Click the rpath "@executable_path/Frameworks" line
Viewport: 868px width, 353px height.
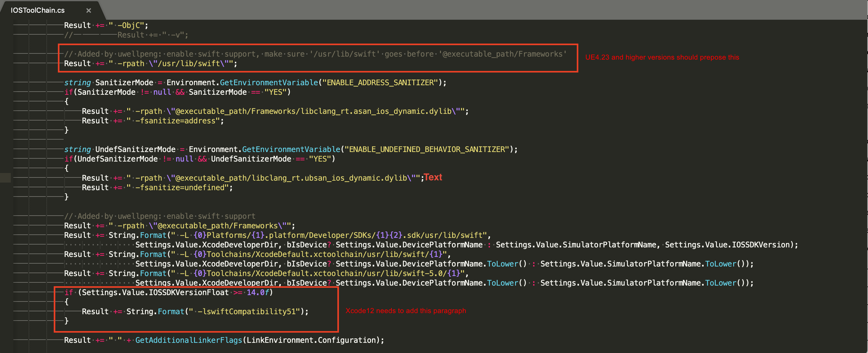[x=180, y=225]
